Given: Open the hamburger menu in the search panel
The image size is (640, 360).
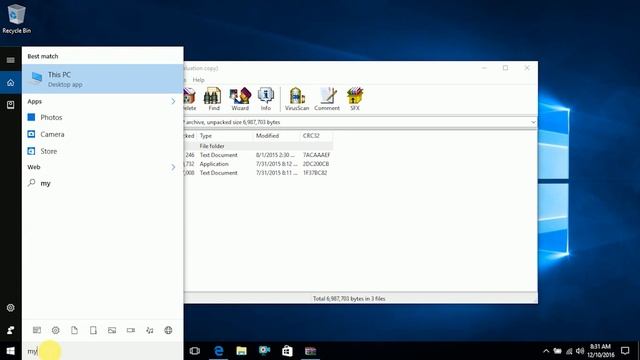Looking at the screenshot, I should point(11,60).
